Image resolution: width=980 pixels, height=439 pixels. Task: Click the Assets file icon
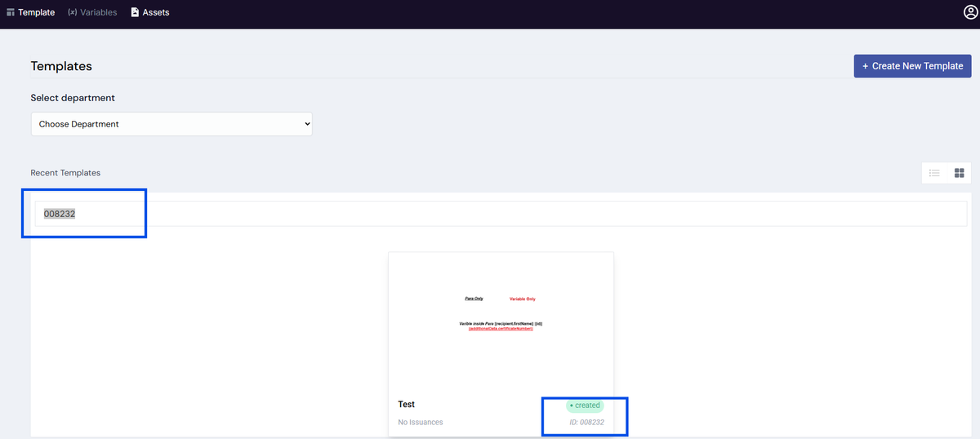click(x=135, y=12)
